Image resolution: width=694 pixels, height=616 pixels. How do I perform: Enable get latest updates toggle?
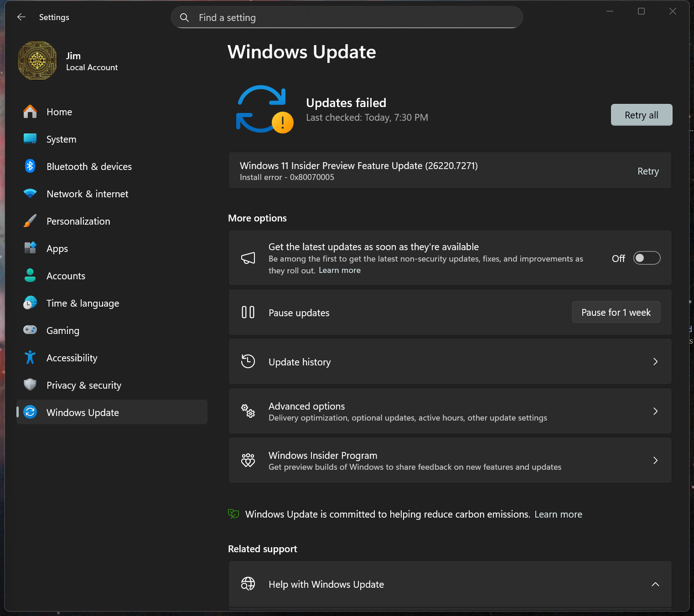tap(647, 258)
